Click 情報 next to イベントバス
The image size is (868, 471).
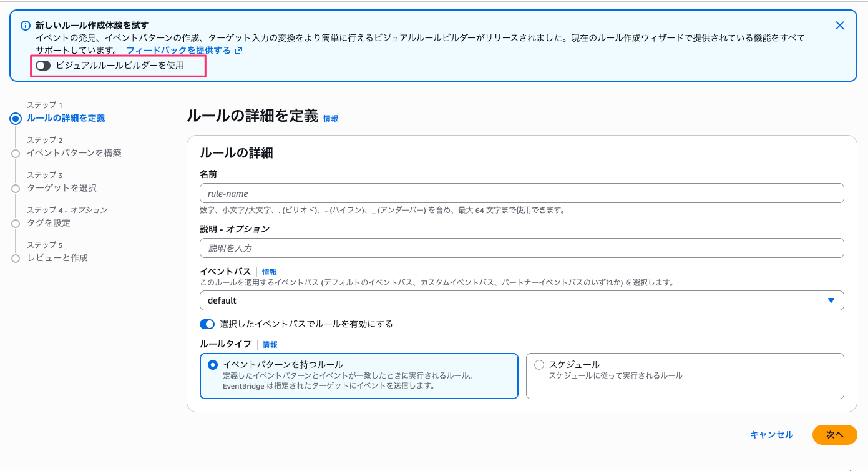pyautogui.click(x=270, y=272)
